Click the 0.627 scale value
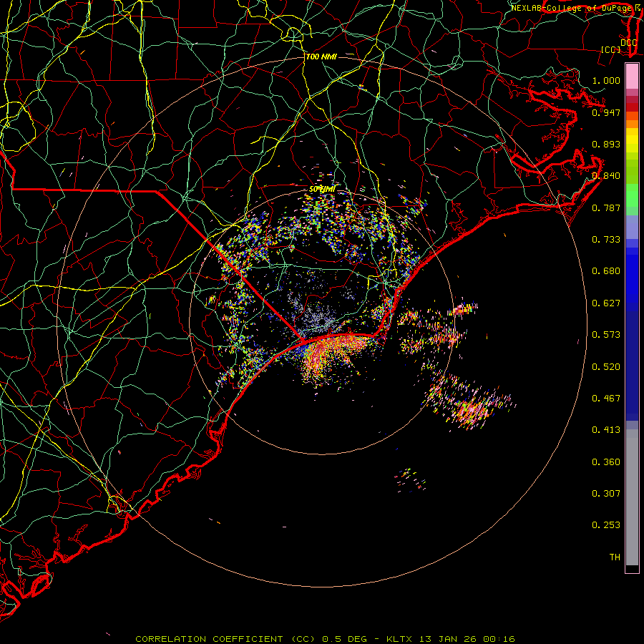644x644 pixels. (x=606, y=303)
